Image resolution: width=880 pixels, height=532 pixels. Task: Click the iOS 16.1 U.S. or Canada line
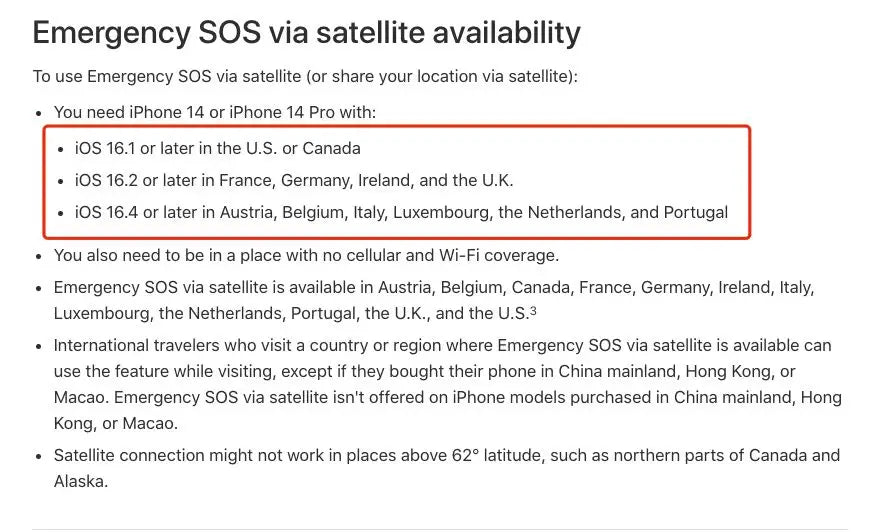218,148
